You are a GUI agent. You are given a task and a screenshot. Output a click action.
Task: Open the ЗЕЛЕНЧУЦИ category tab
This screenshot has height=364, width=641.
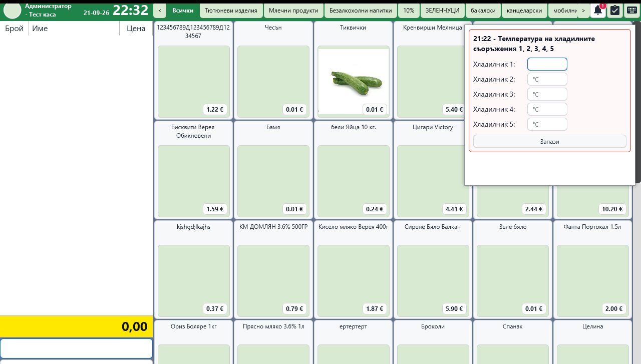click(x=442, y=10)
